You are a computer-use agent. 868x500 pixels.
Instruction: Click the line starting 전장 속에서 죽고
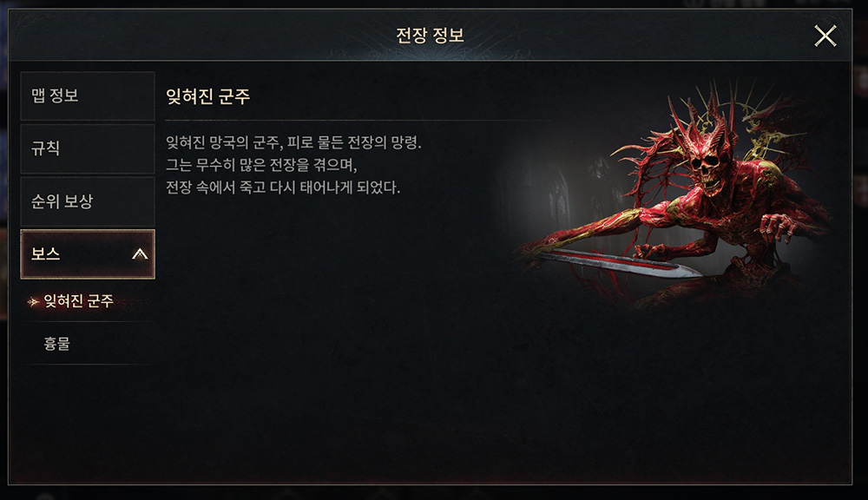[283, 187]
